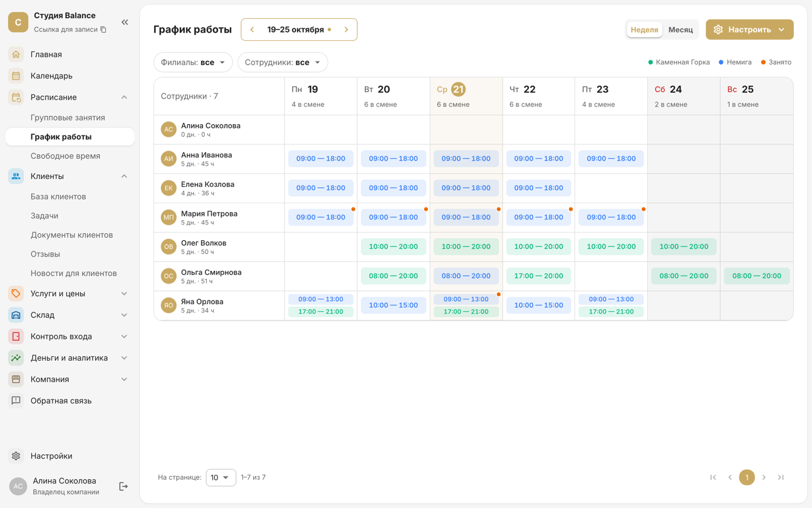Click the Контроль входа door icon
This screenshot has width=812, height=508.
[16, 336]
